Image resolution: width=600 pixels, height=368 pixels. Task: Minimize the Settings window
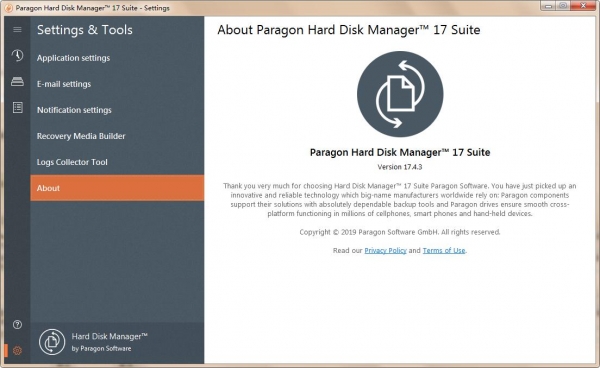tap(548, 6)
